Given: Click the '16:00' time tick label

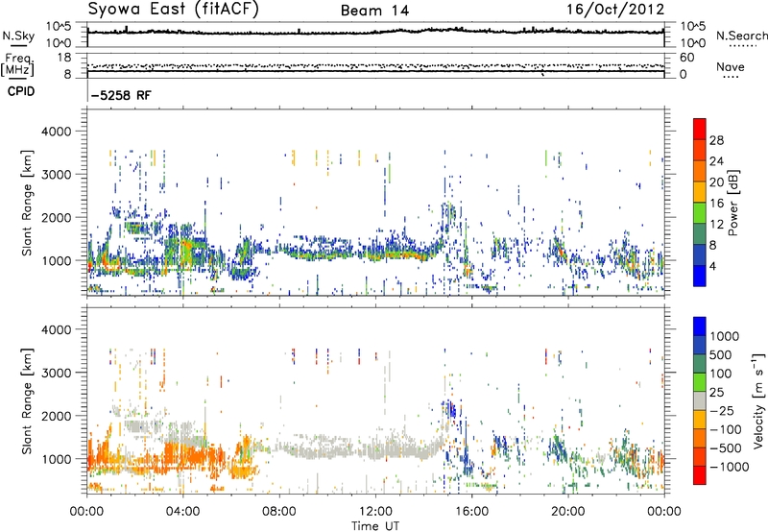Looking at the screenshot, I should click(x=471, y=512).
